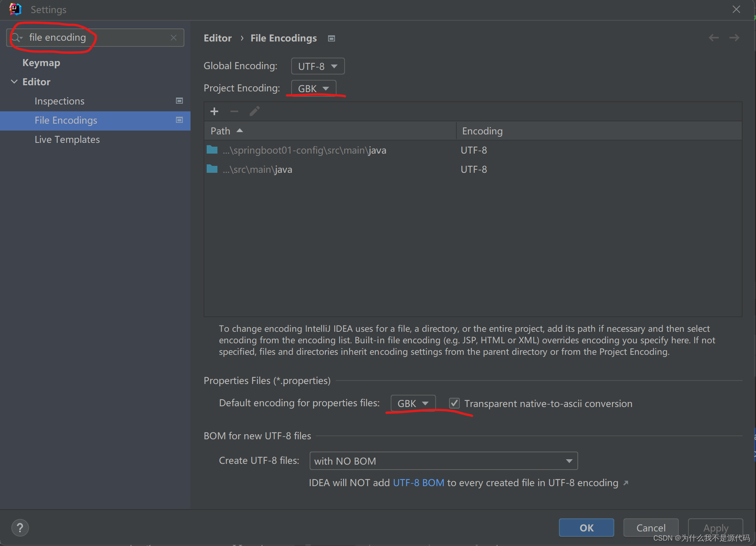
Task: Click the Edit pencil icon
Action: point(254,111)
